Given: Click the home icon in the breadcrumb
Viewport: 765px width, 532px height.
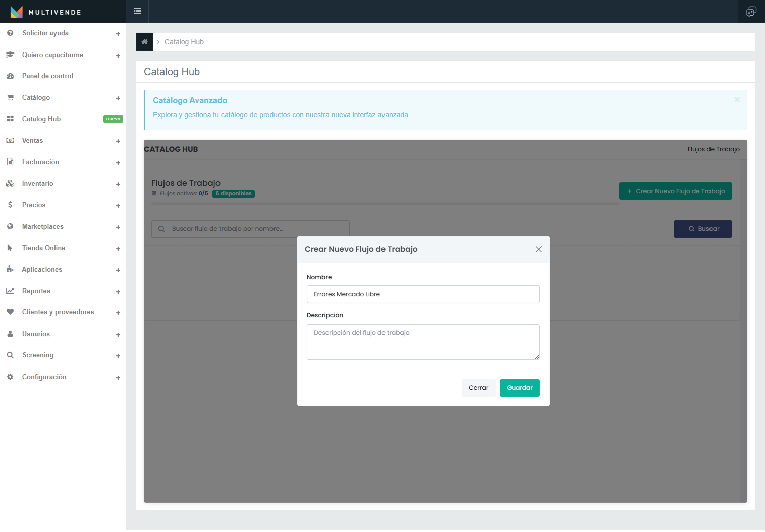Looking at the screenshot, I should [144, 42].
